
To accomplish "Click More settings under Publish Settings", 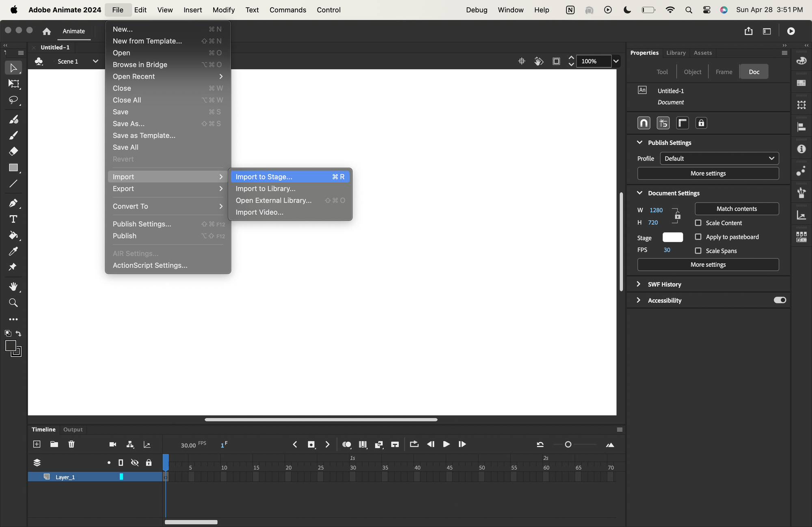I will [x=708, y=173].
